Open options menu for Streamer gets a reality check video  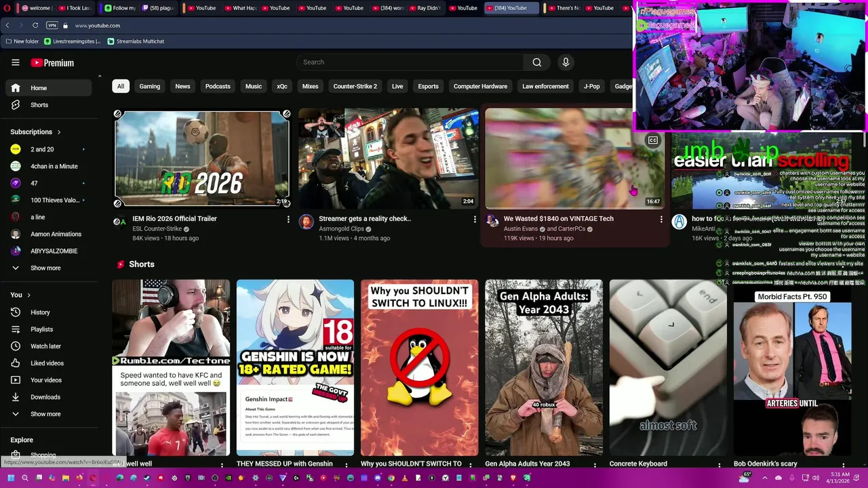coord(475,220)
